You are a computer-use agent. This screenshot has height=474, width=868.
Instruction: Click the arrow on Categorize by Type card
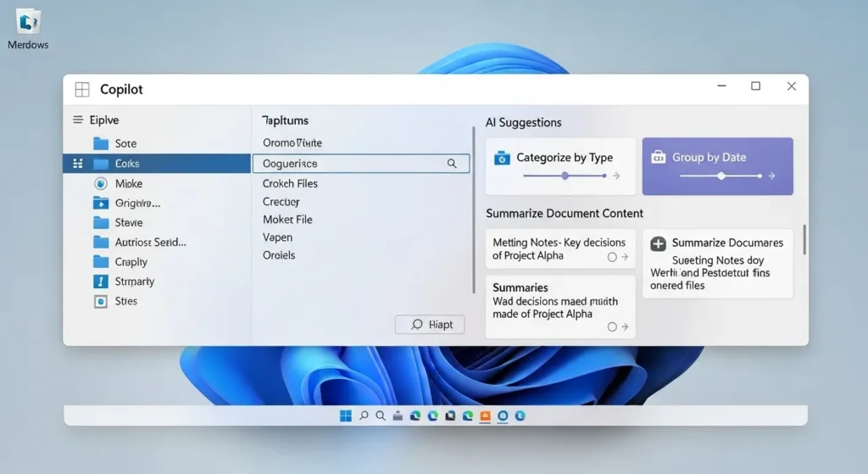(616, 176)
